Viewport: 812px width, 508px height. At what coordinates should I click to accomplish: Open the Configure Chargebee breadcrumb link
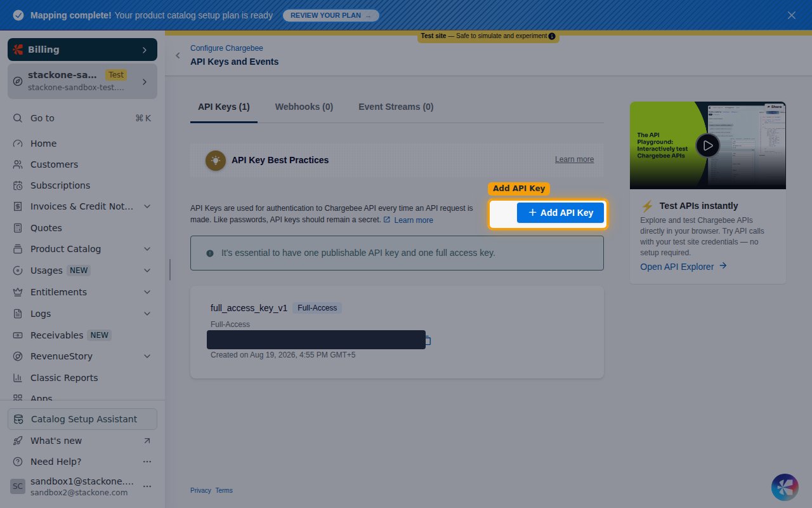pos(226,48)
